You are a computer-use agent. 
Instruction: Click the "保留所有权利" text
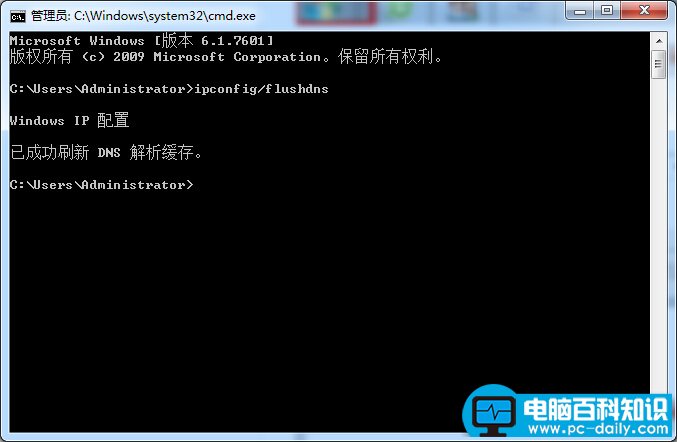click(x=385, y=57)
